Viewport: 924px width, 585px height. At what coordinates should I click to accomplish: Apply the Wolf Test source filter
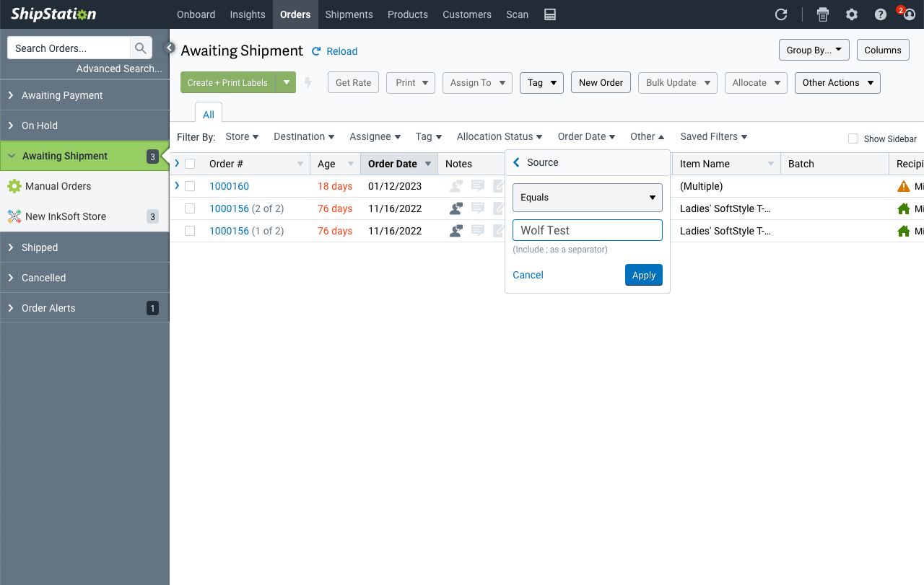[643, 275]
